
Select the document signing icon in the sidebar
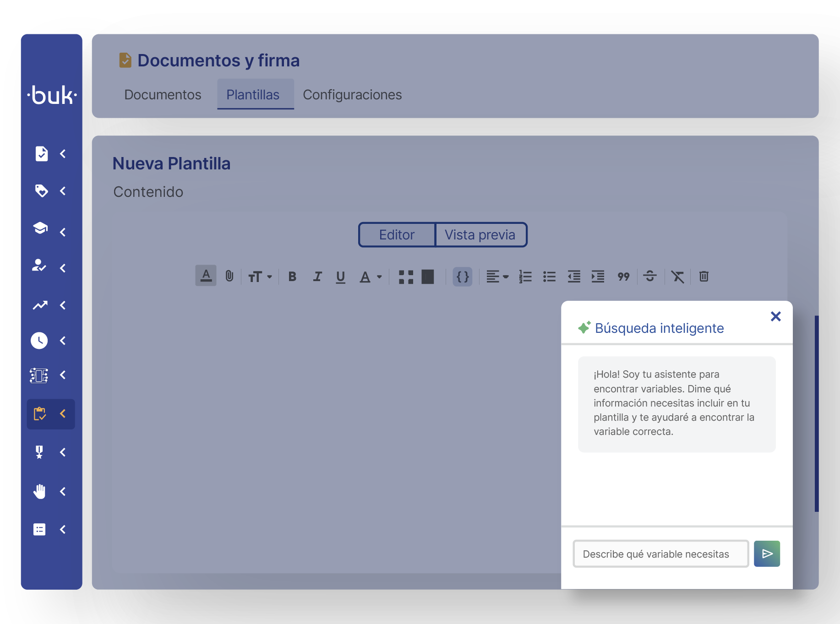point(41,154)
